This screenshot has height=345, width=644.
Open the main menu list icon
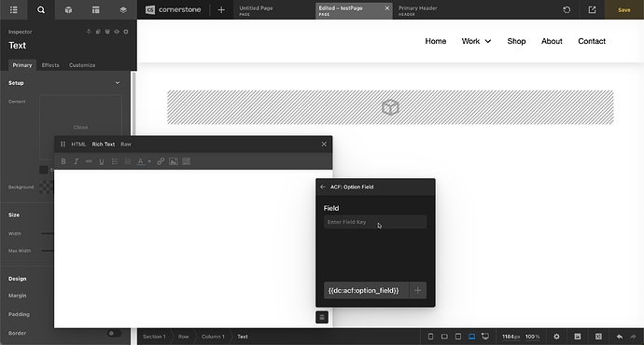[14, 10]
